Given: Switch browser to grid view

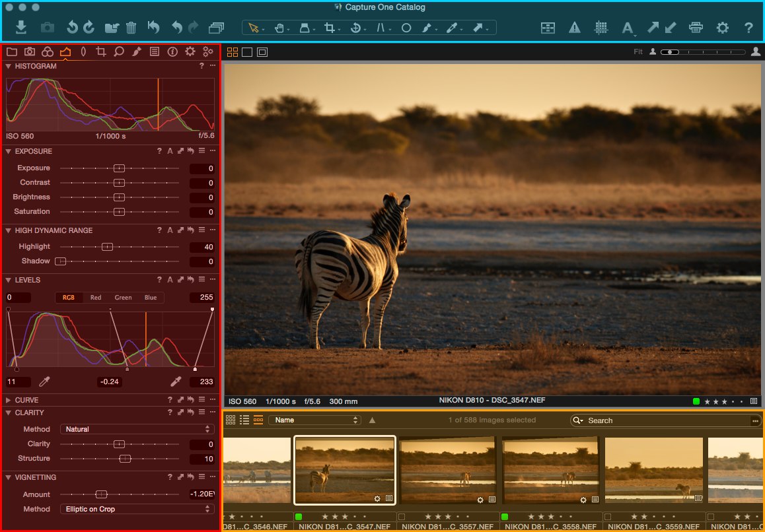Looking at the screenshot, I should click(x=231, y=420).
